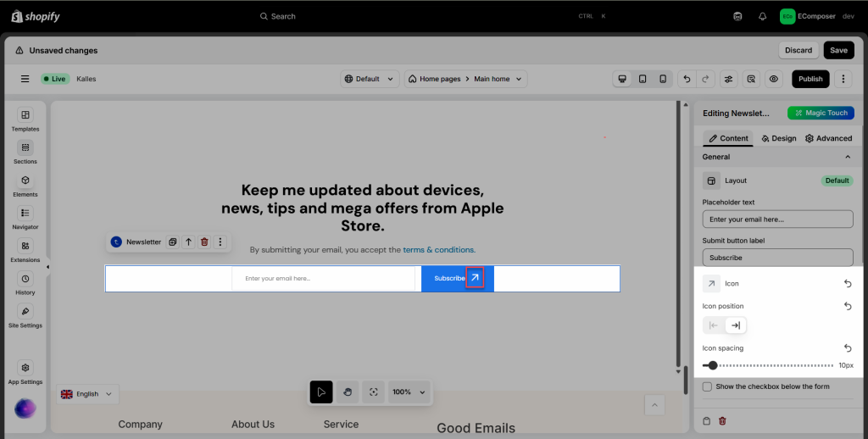
Task: Enable the checkbox below the form
Action: pyautogui.click(x=708, y=386)
